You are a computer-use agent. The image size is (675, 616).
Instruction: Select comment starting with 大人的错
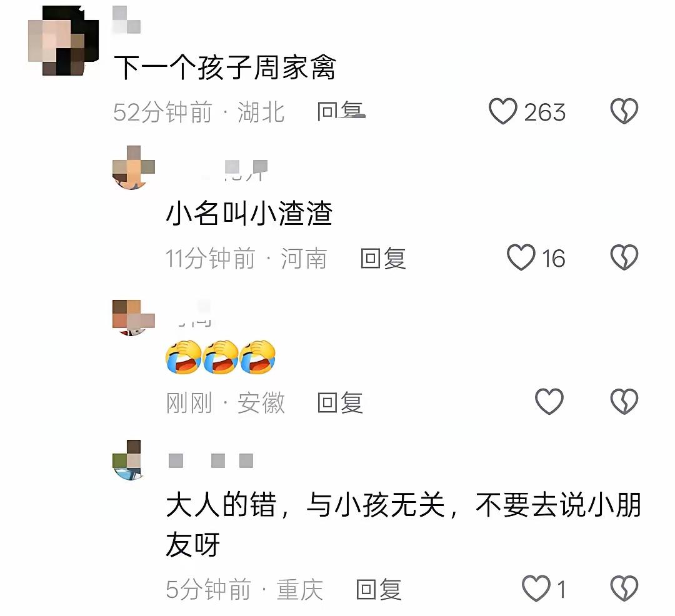coord(403,524)
